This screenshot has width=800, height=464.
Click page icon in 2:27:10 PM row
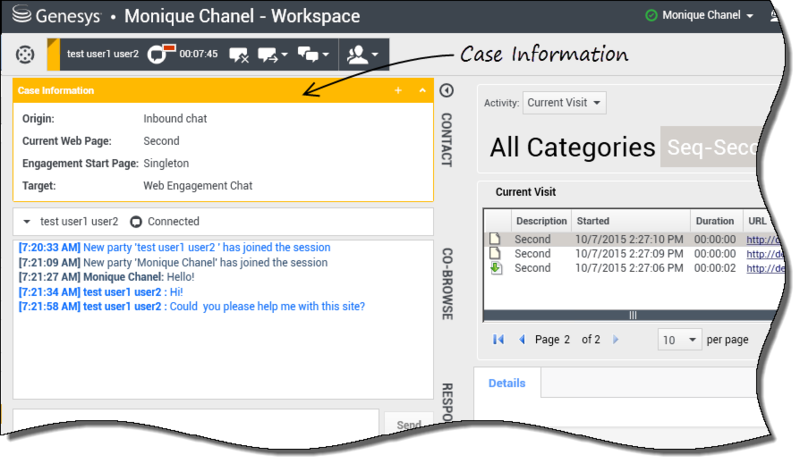495,239
